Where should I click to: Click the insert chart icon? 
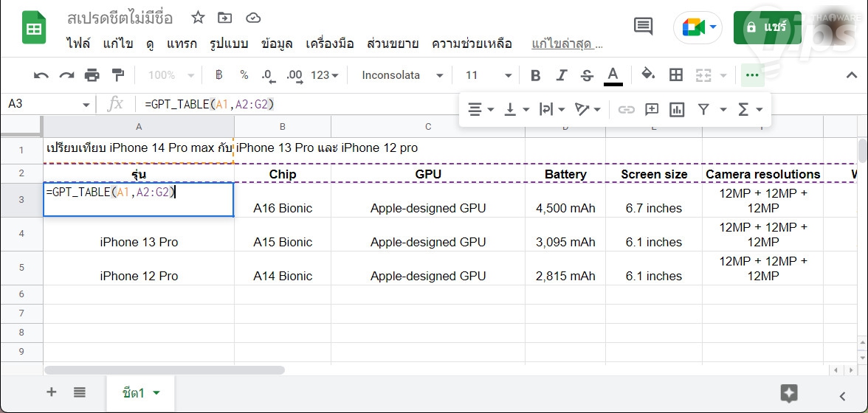click(677, 109)
